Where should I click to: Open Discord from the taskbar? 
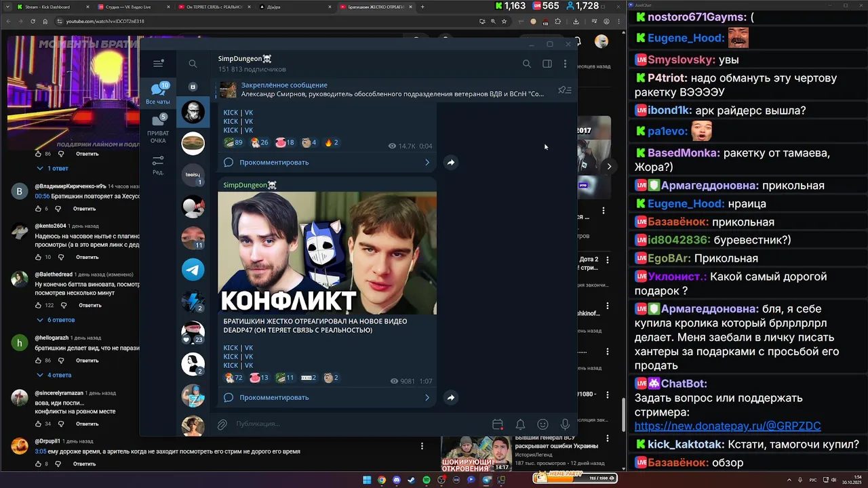[397, 480]
